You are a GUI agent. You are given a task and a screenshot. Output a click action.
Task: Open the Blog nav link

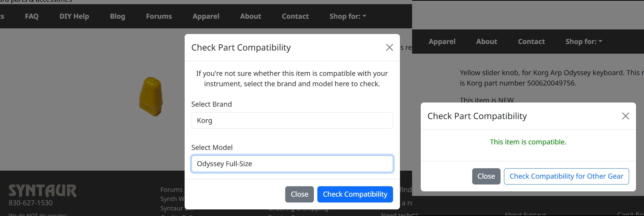pyautogui.click(x=118, y=16)
